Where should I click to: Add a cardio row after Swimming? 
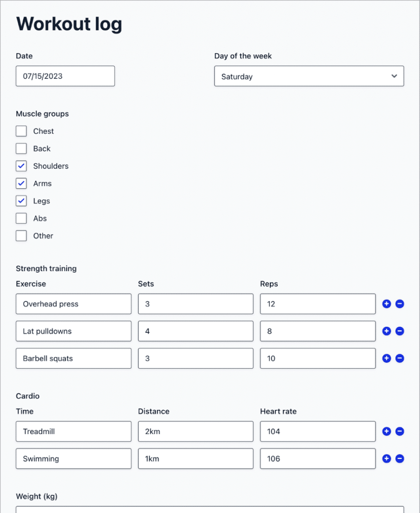[x=386, y=458]
